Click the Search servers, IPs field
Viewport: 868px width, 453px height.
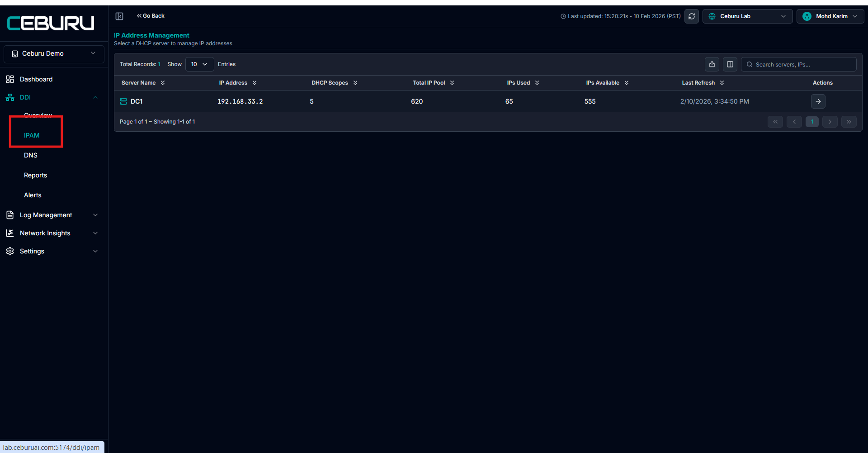(799, 64)
